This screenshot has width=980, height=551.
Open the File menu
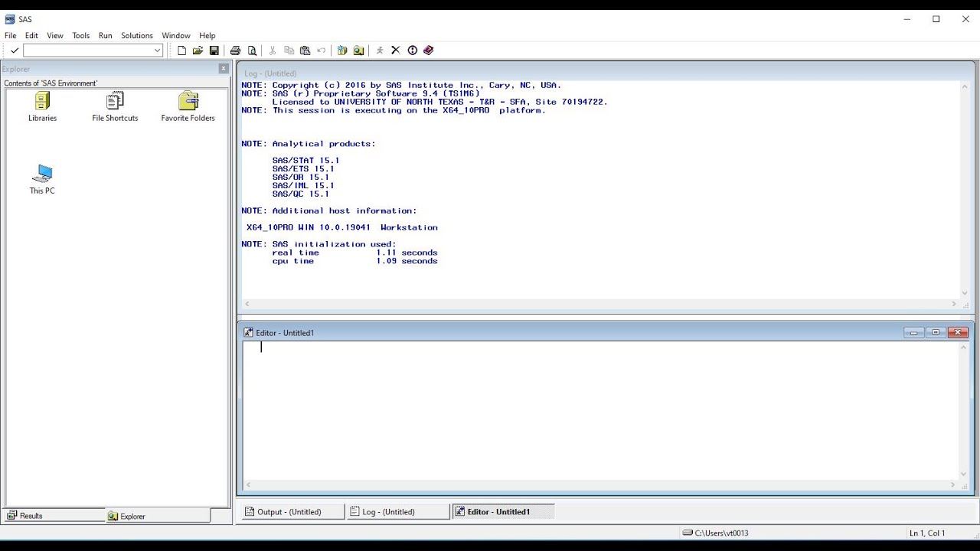point(11,35)
